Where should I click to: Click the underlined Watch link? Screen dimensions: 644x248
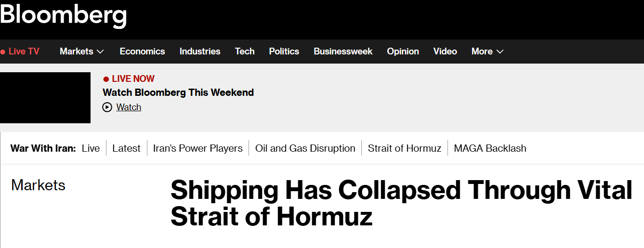coord(129,107)
